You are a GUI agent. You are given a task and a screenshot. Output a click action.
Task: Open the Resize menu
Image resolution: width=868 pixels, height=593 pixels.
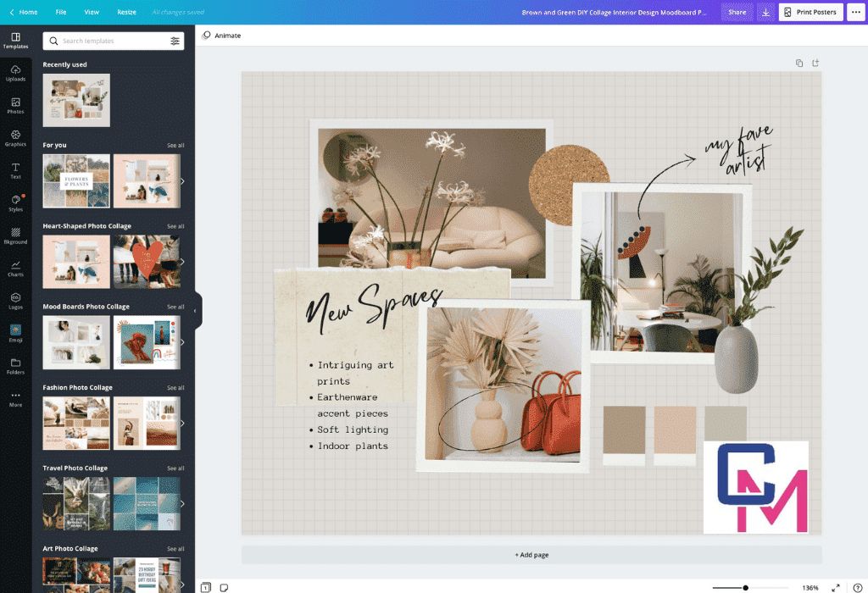click(x=126, y=12)
